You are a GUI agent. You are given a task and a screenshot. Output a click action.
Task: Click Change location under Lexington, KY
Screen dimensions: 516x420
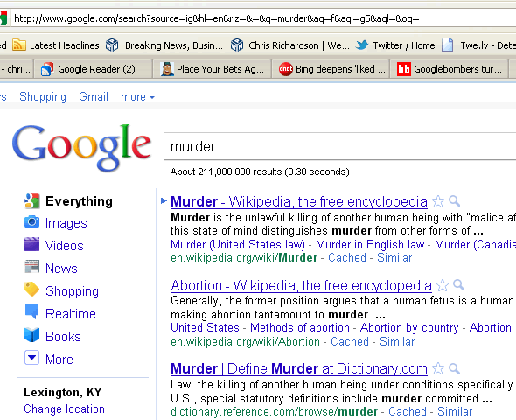coord(64,409)
